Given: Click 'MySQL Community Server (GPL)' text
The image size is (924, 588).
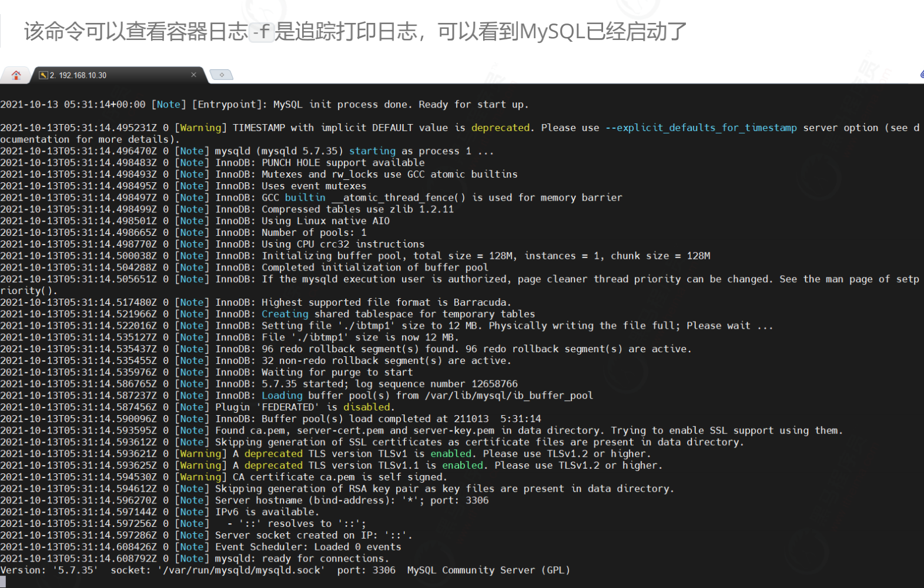Looking at the screenshot, I should [x=488, y=570].
